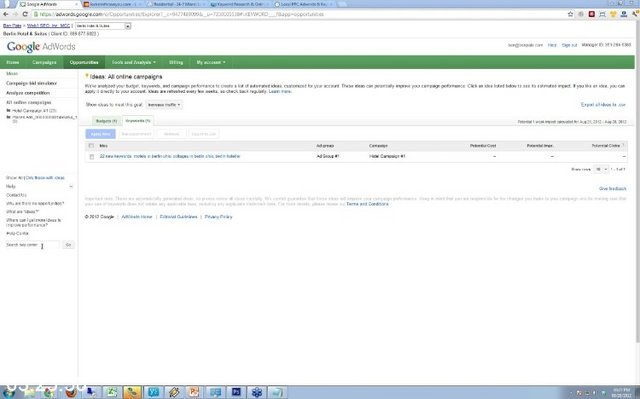Bookmark this page with the star icon
Screen dimensions: 640x399
click(570, 14)
